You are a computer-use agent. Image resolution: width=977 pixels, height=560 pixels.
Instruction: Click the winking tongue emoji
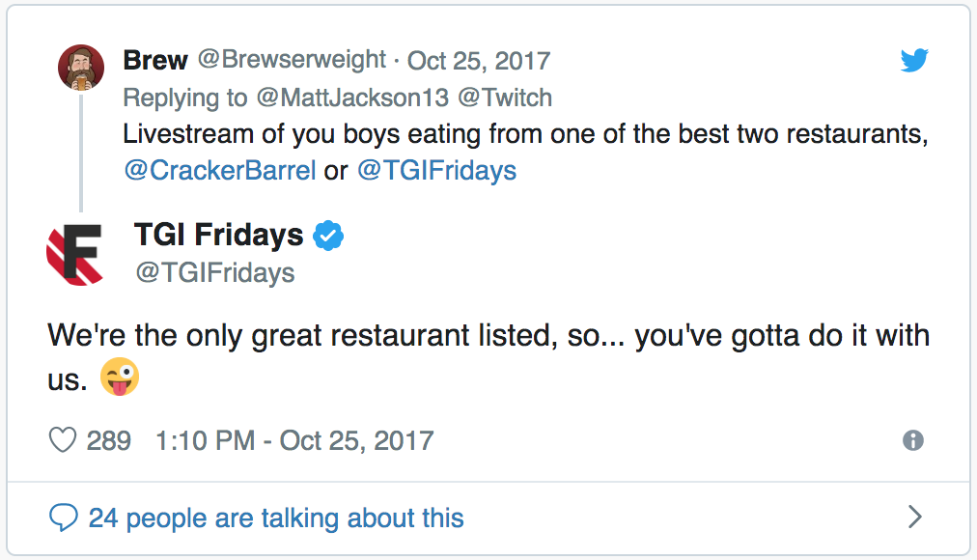120,378
